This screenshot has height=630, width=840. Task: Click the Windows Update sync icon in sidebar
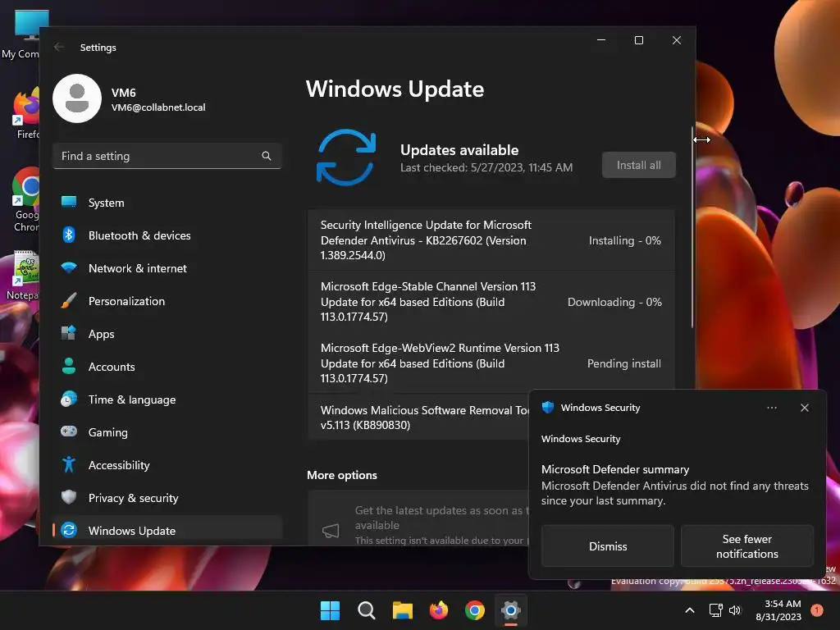pos(69,530)
